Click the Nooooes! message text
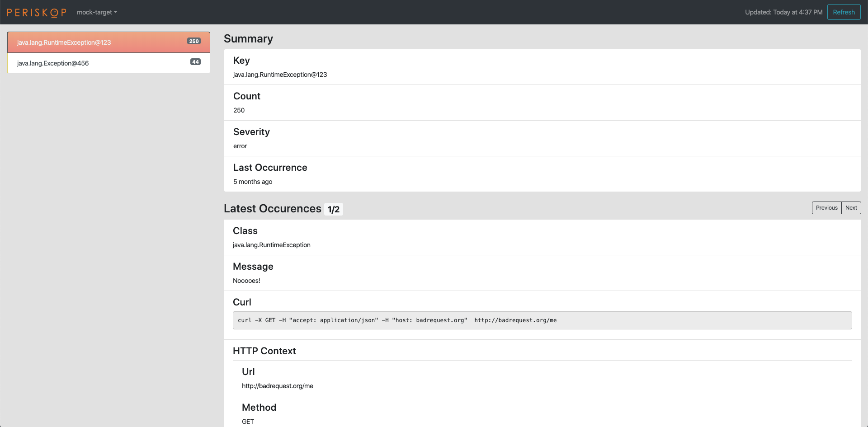Viewport: 868px width, 427px height. click(x=246, y=281)
